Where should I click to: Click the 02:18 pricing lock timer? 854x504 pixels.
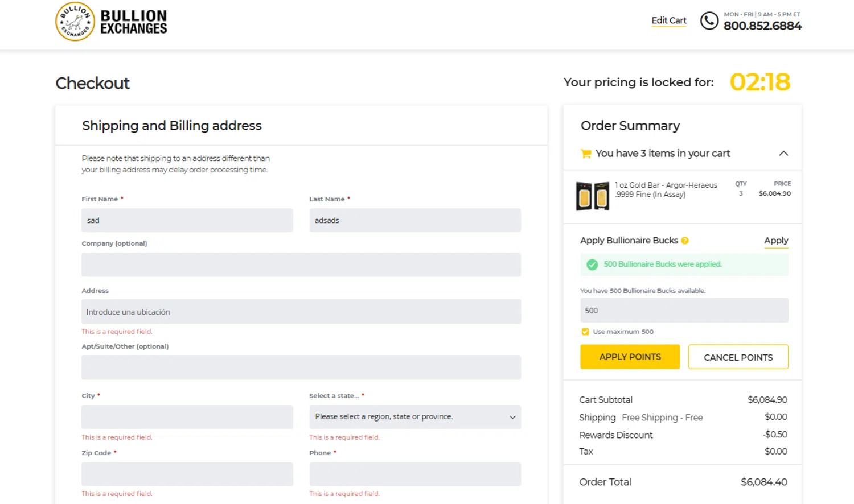[760, 82]
